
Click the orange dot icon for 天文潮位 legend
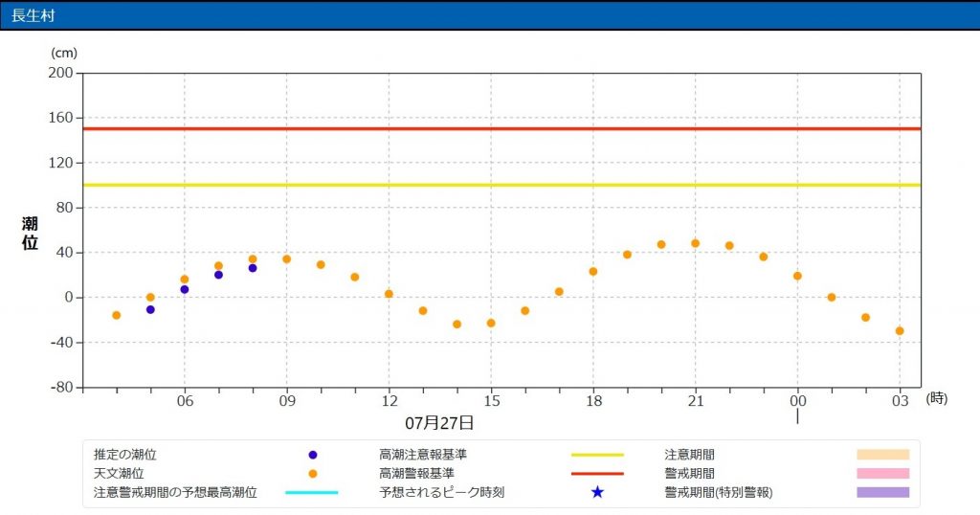click(x=313, y=474)
